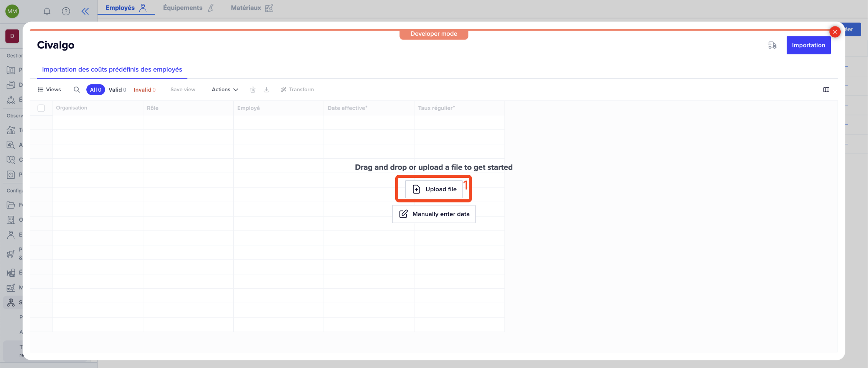This screenshot has height=368, width=868.
Task: Filter by Invalid rows
Action: 144,90
